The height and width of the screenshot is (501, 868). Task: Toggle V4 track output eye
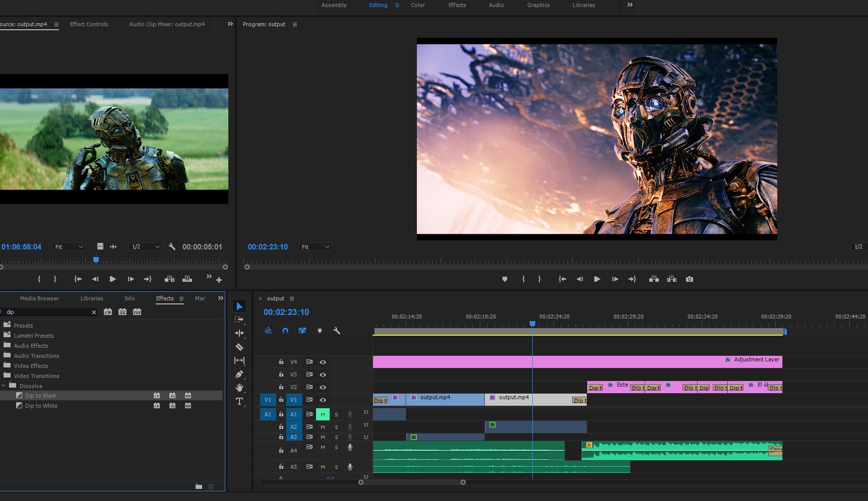[323, 362]
